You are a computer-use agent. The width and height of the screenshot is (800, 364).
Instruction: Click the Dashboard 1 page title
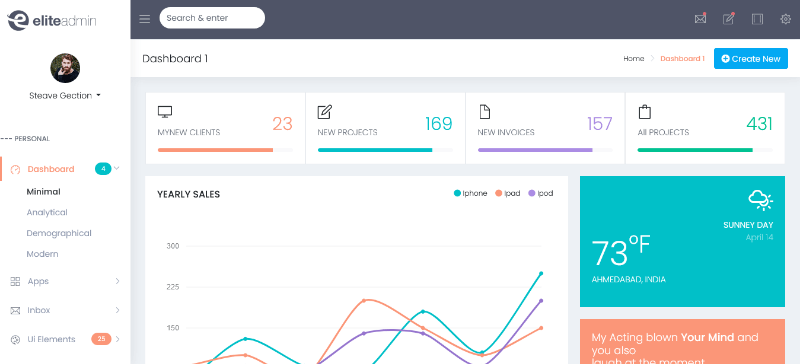point(175,59)
